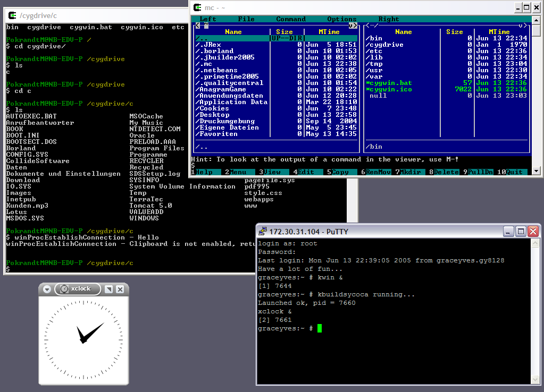Sort the right panel by the Size column

point(454,31)
